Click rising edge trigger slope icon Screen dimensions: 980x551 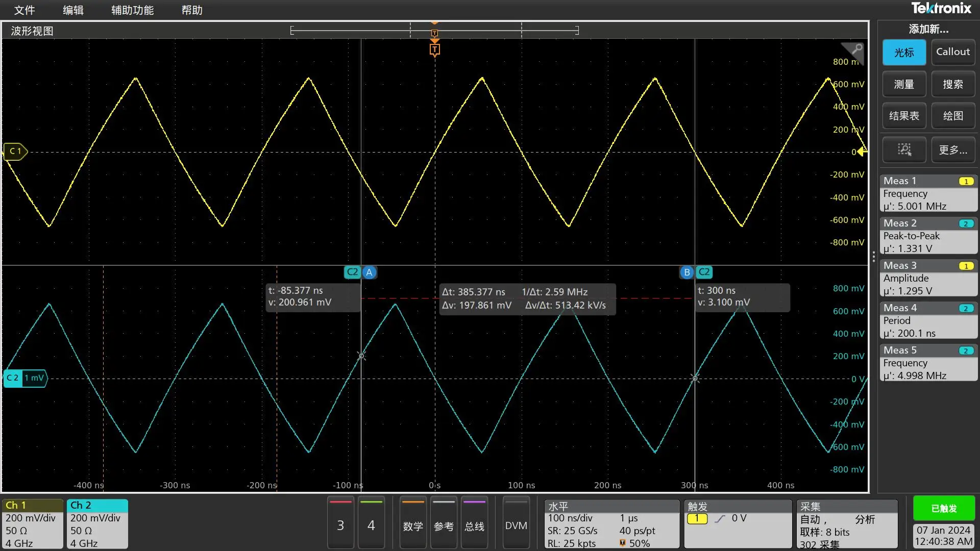point(720,519)
